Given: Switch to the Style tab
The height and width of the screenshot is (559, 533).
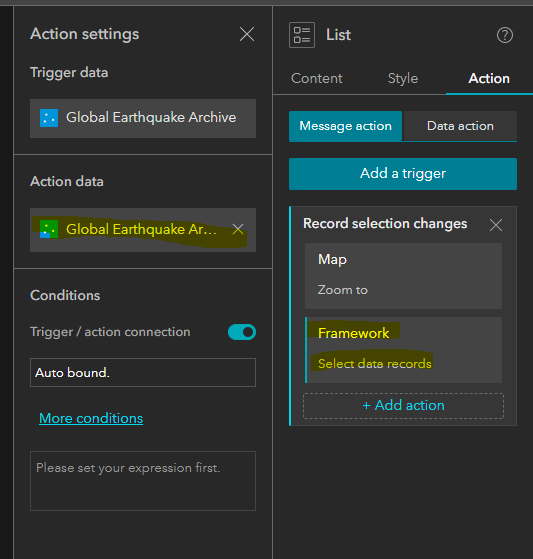Looking at the screenshot, I should 403,78.
